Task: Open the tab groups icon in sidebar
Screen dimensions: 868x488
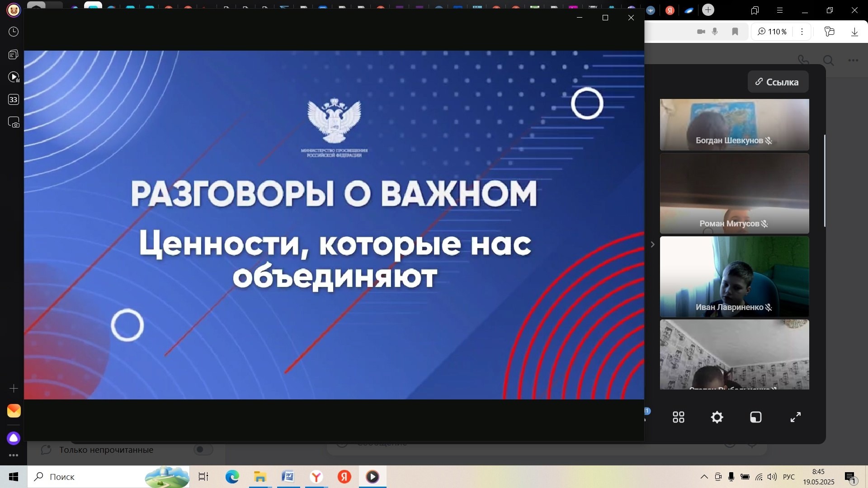Action: 14,55
